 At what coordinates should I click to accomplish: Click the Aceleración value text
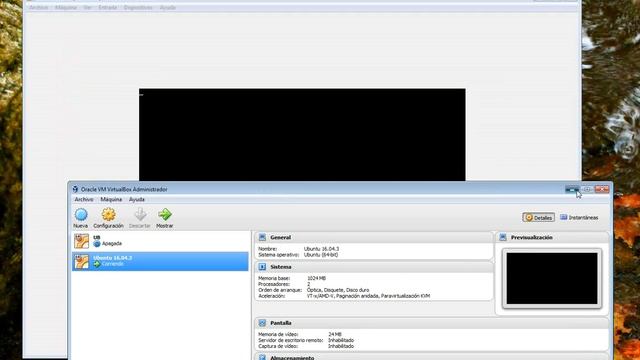pos(368,296)
